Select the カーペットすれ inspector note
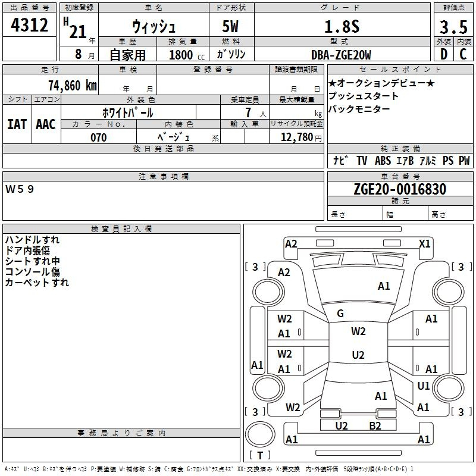The image size is (476, 476). pyautogui.click(x=37, y=283)
